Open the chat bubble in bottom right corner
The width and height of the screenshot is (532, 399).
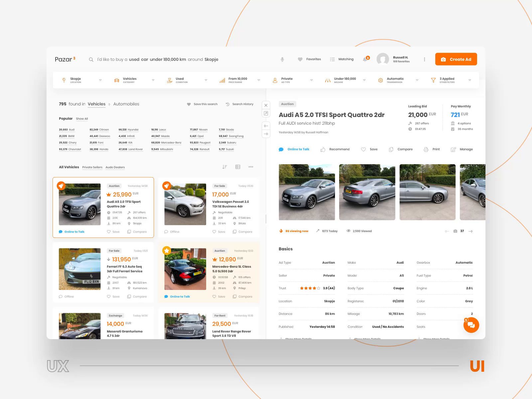[x=471, y=325]
